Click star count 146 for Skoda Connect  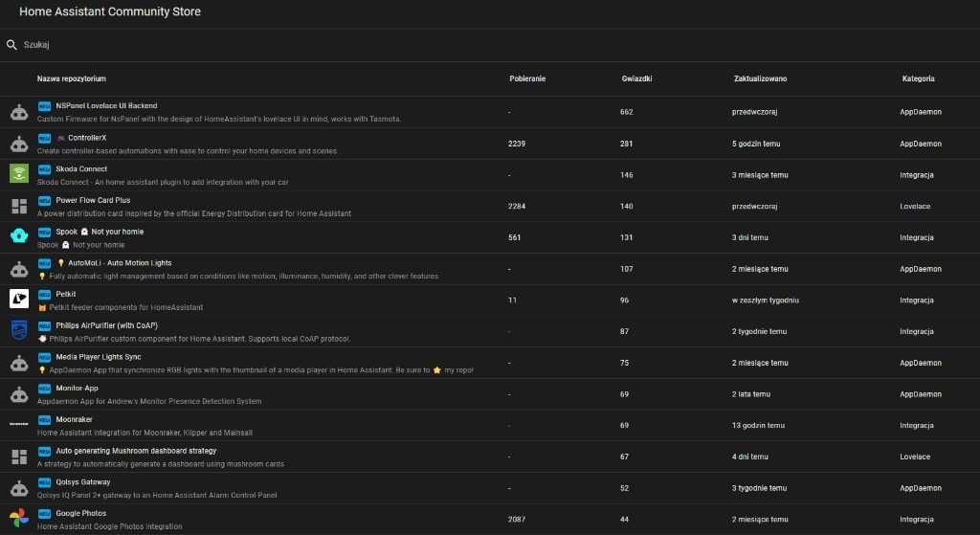[x=626, y=175]
